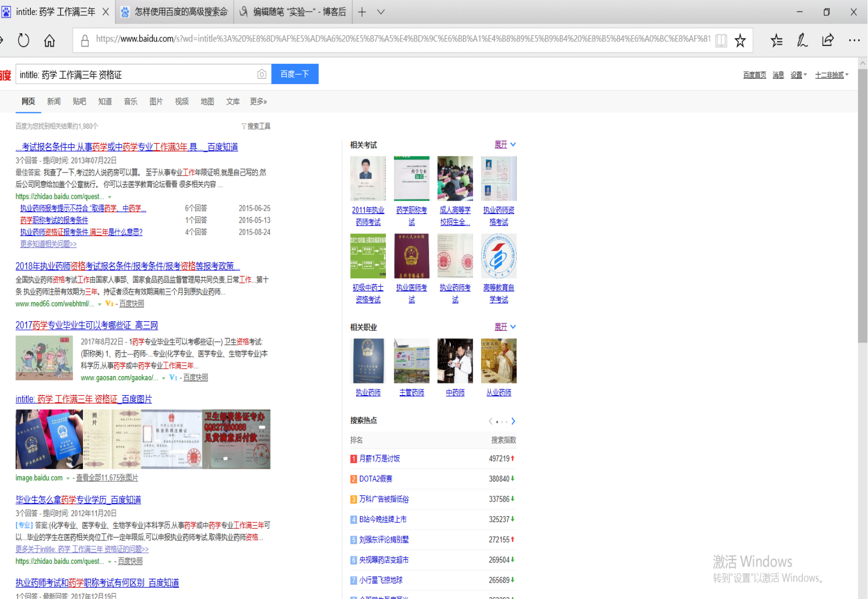Expand 相关职业 section with 展开
The height and width of the screenshot is (599, 868).
(x=505, y=327)
